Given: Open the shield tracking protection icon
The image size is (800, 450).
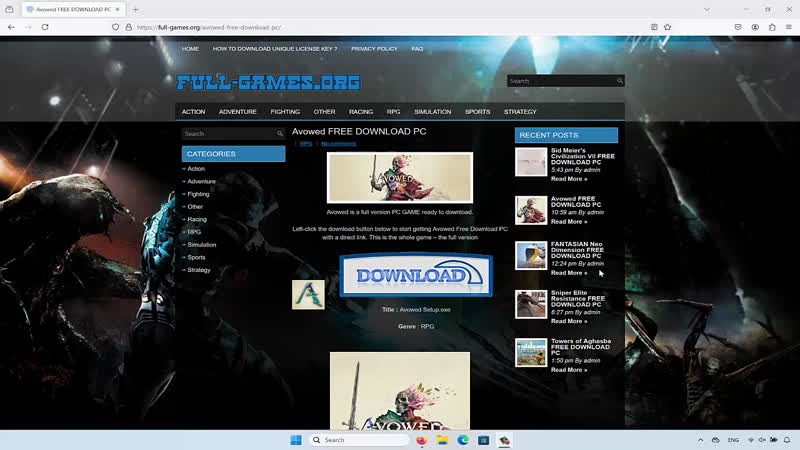Looking at the screenshot, I should (115, 27).
